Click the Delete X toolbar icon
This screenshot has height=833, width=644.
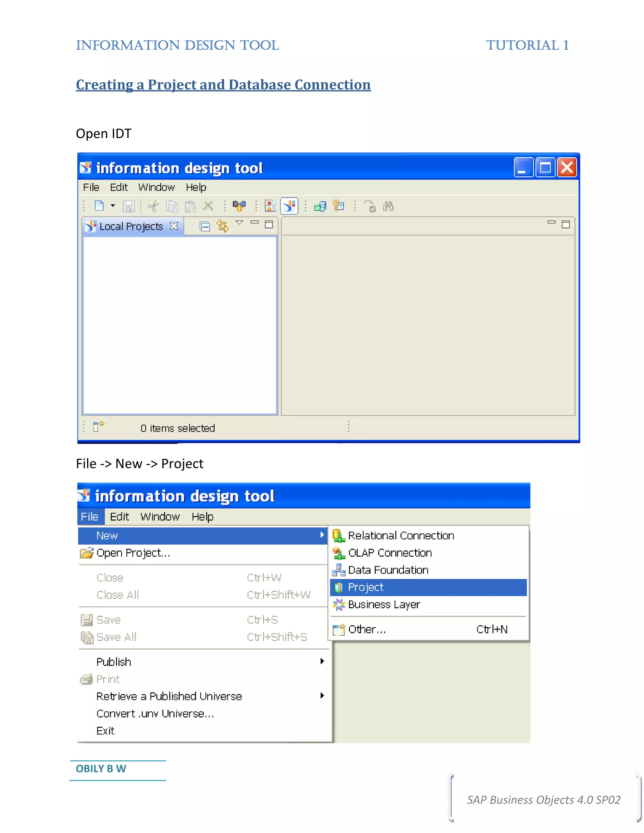tap(208, 206)
